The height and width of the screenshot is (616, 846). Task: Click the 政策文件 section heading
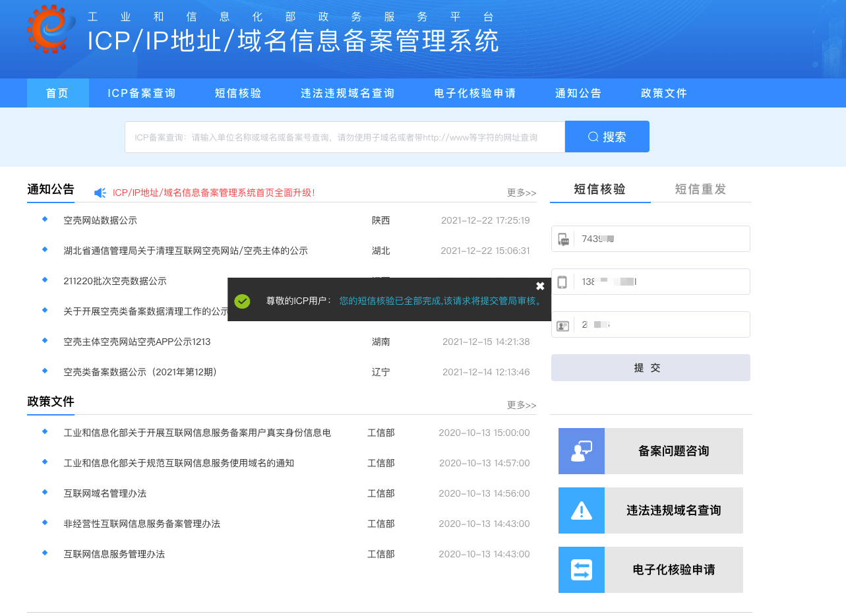(51, 402)
